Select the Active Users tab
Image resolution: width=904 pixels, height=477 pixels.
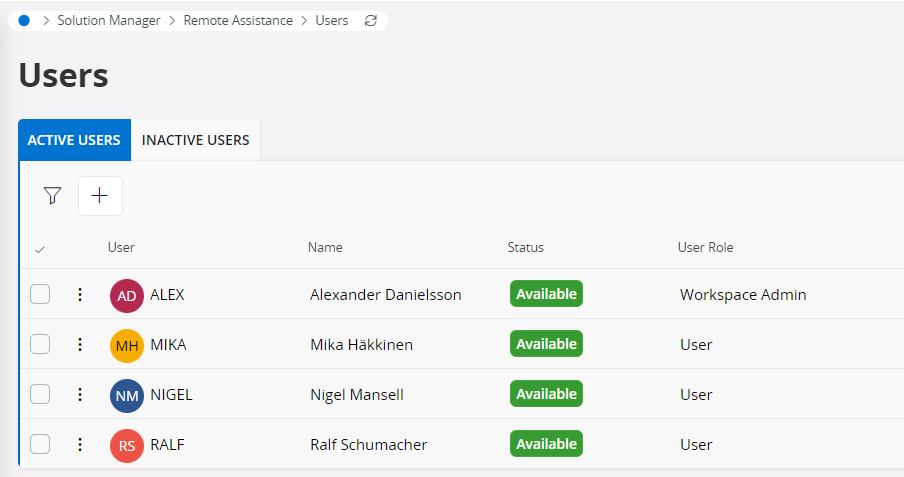[74, 140]
